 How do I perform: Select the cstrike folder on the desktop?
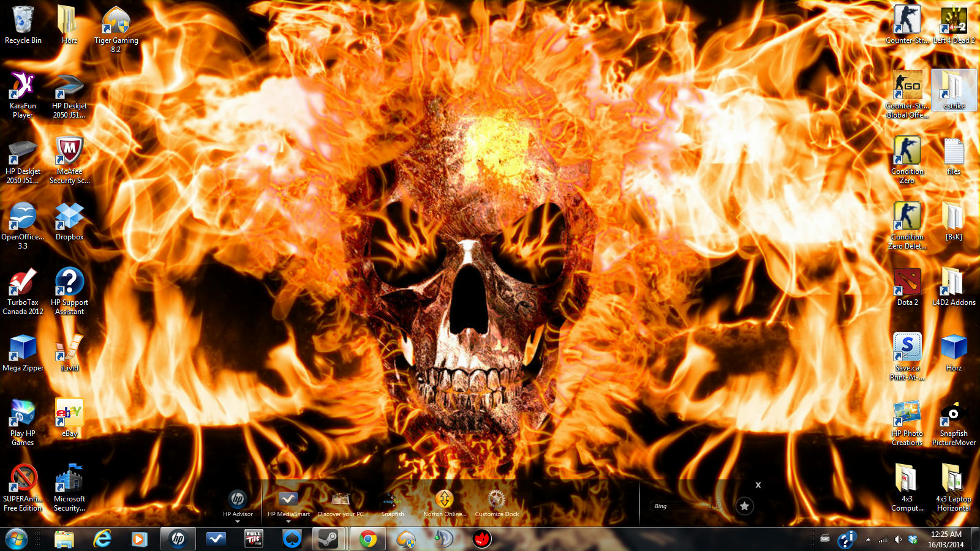954,88
